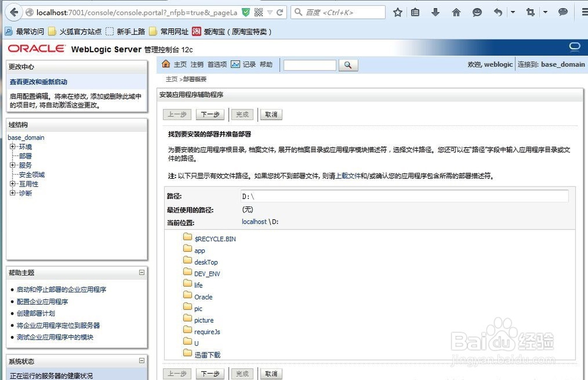Screen dimensions: 588x380
Task: Open address bar history dropdown arrow
Action: [270, 13]
